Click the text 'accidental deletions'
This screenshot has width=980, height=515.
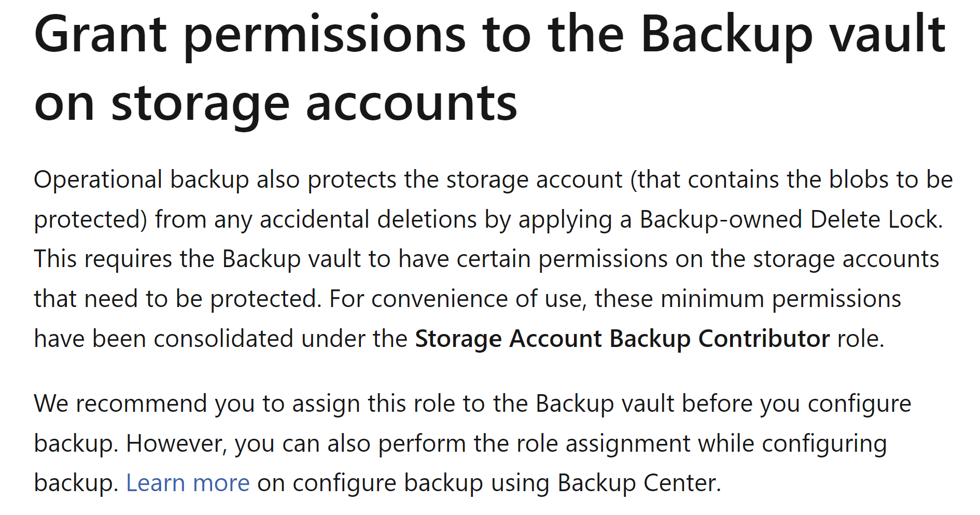click(x=368, y=220)
